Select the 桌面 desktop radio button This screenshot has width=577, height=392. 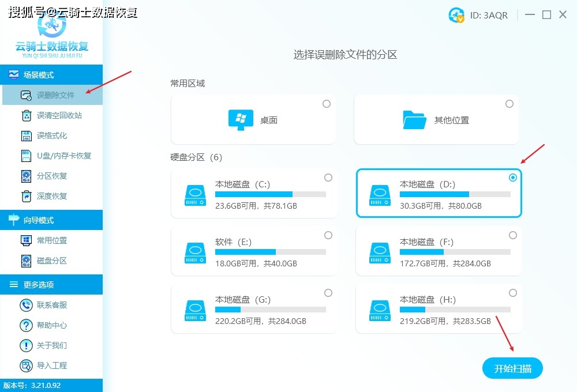[327, 104]
